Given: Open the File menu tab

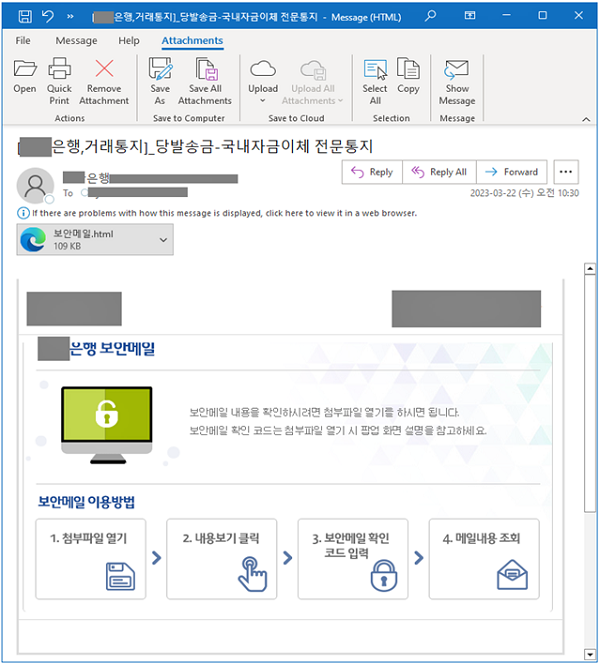Looking at the screenshot, I should click(23, 41).
